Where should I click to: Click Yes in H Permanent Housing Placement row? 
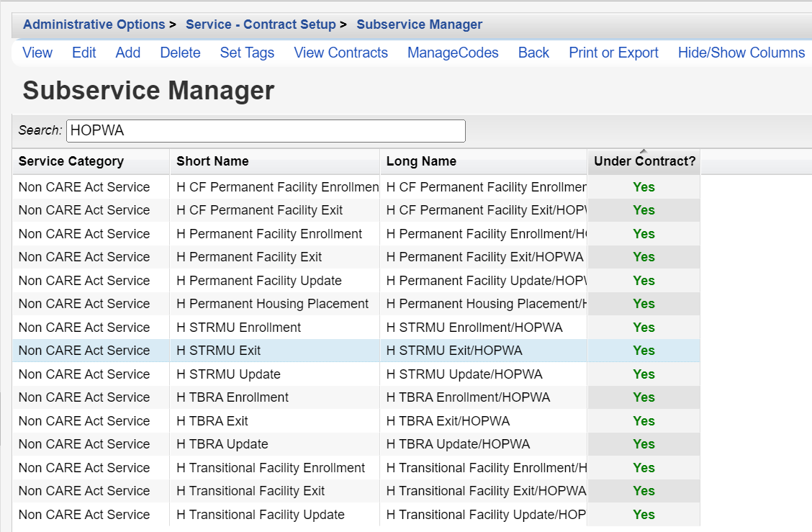tap(644, 304)
